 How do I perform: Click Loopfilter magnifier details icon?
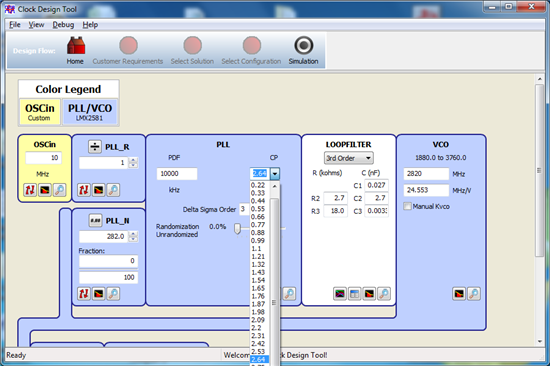click(x=384, y=293)
